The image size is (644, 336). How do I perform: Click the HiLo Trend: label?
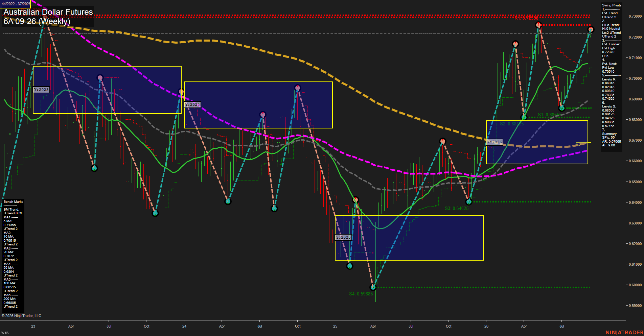(x=611, y=25)
